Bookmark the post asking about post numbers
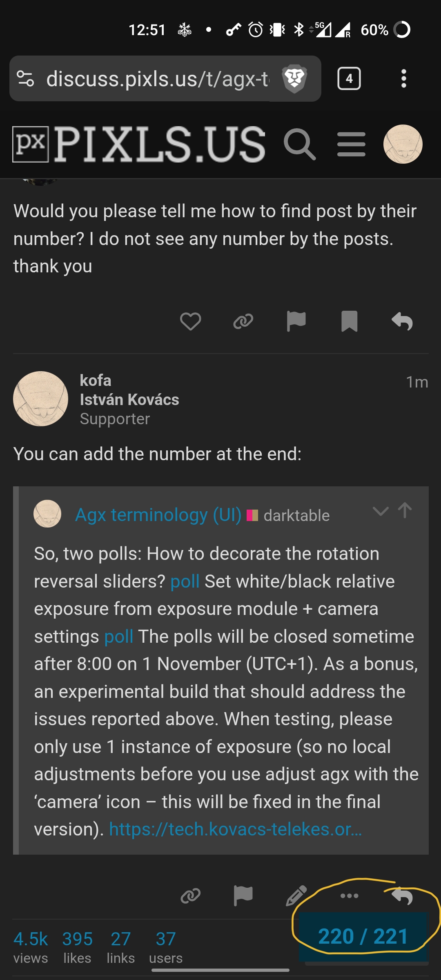This screenshot has height=980, width=441. [x=349, y=321]
